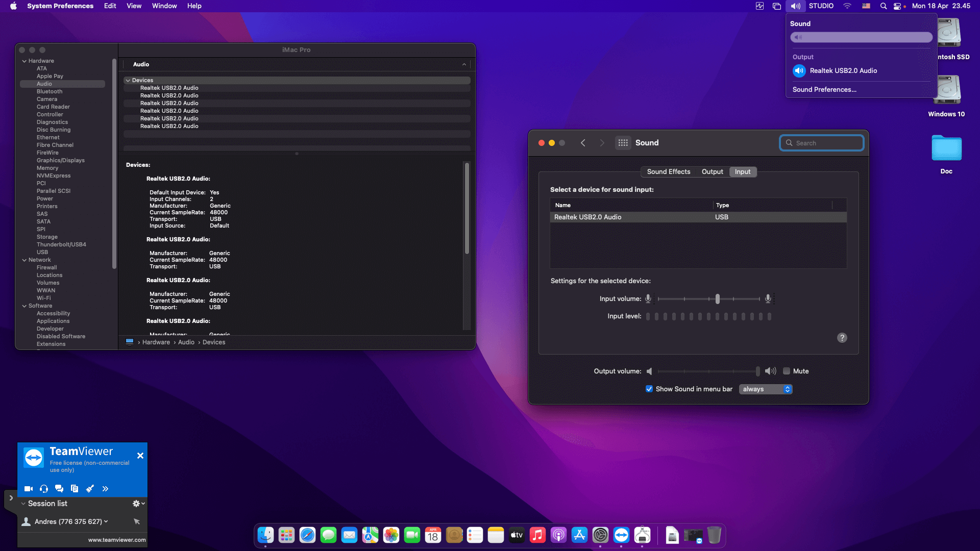Launch Safari from the Dock
The width and height of the screenshot is (980, 551).
point(307,535)
